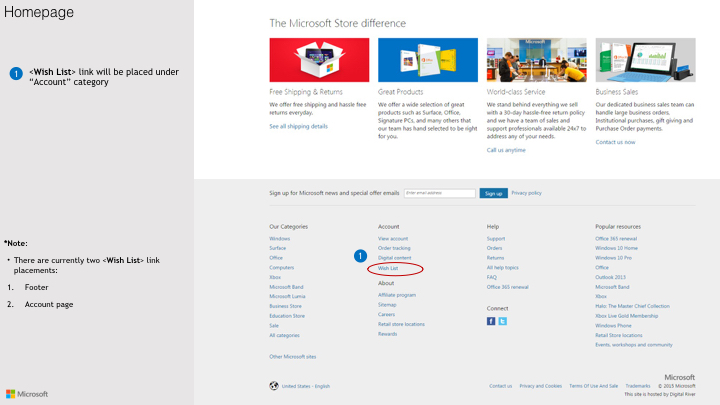
Task: Click the Facebook icon under Connect
Action: click(491, 321)
